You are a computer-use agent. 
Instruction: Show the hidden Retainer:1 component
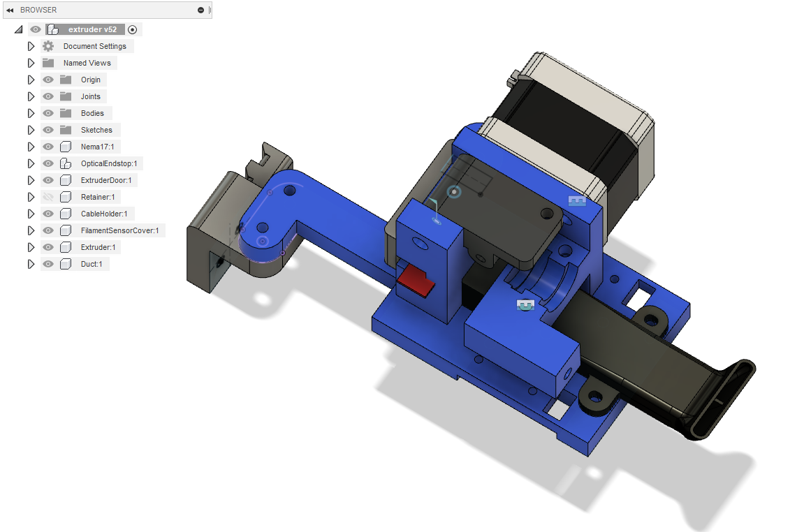point(48,197)
